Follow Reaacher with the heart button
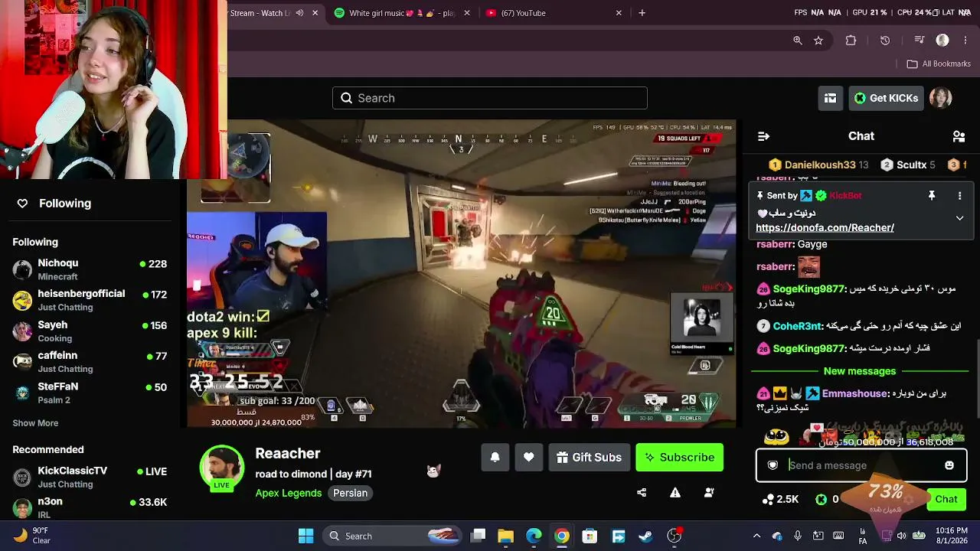Viewport: 980px width, 551px height. [x=529, y=458]
